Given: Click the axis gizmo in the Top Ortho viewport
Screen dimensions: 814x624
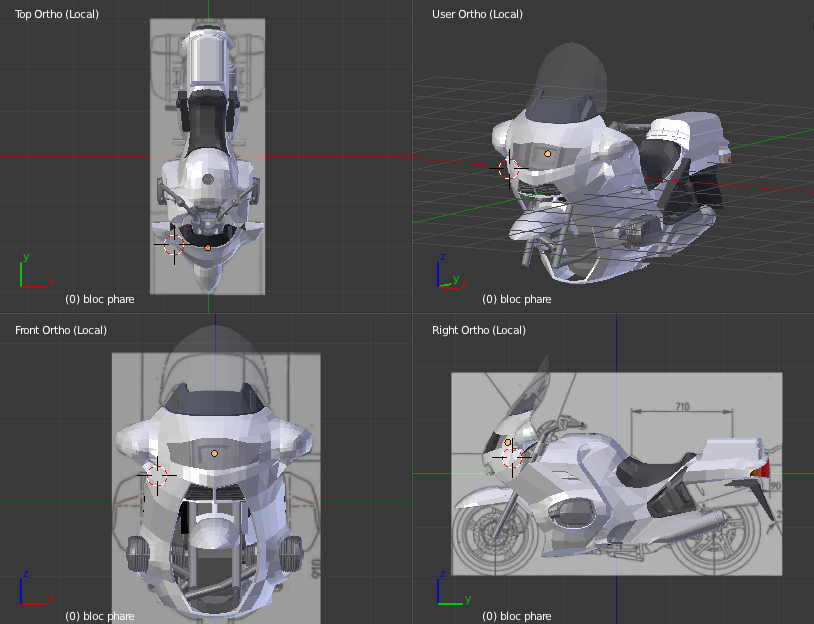Looking at the screenshot, I should click(x=32, y=272).
